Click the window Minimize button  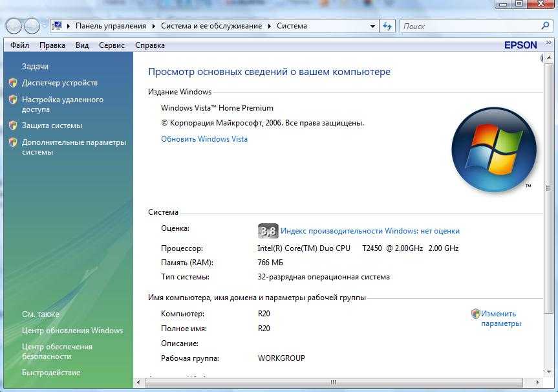(x=503, y=5)
